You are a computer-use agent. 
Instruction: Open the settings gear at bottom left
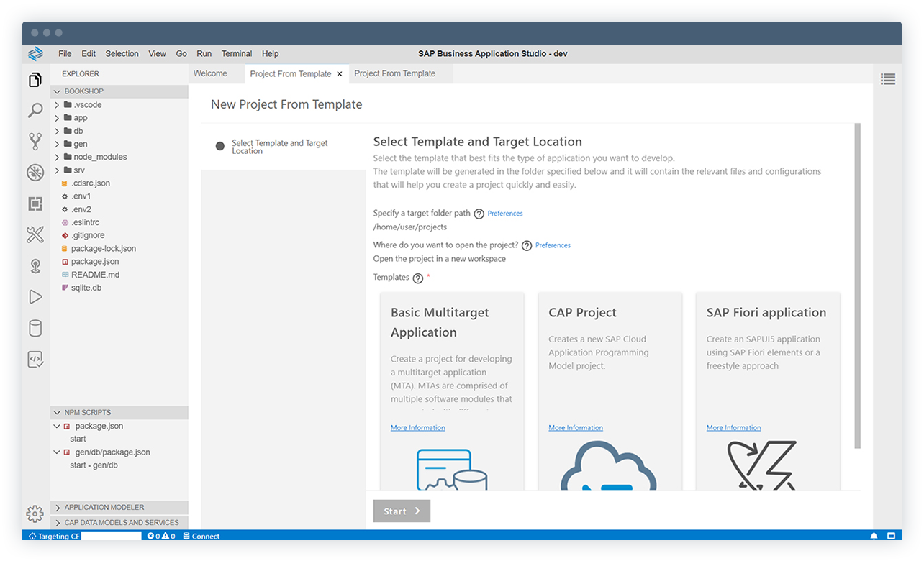(35, 514)
